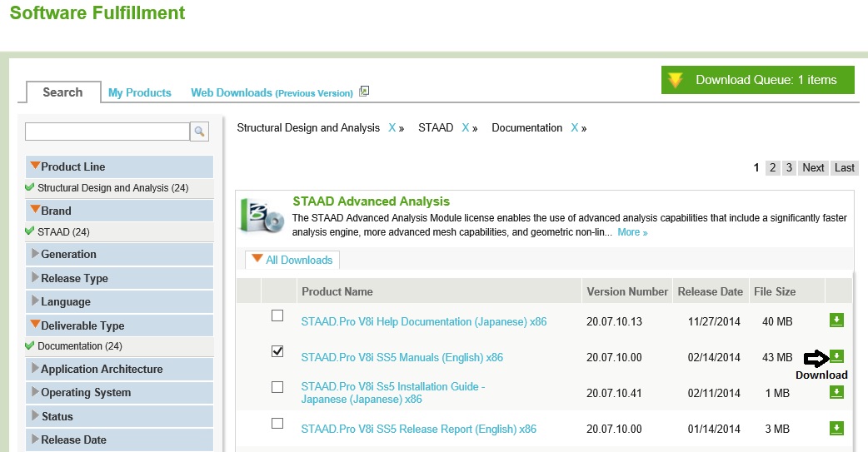Image resolution: width=868 pixels, height=452 pixels.
Task: Open the My Products tab
Action: 139,93
